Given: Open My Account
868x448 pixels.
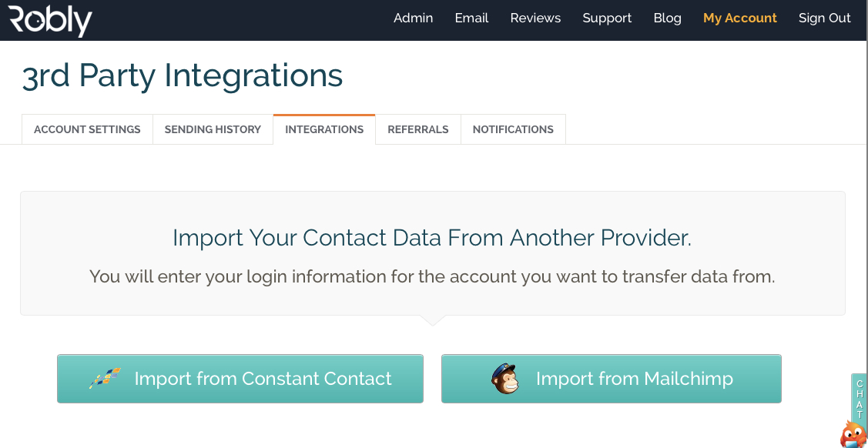Looking at the screenshot, I should point(739,18).
